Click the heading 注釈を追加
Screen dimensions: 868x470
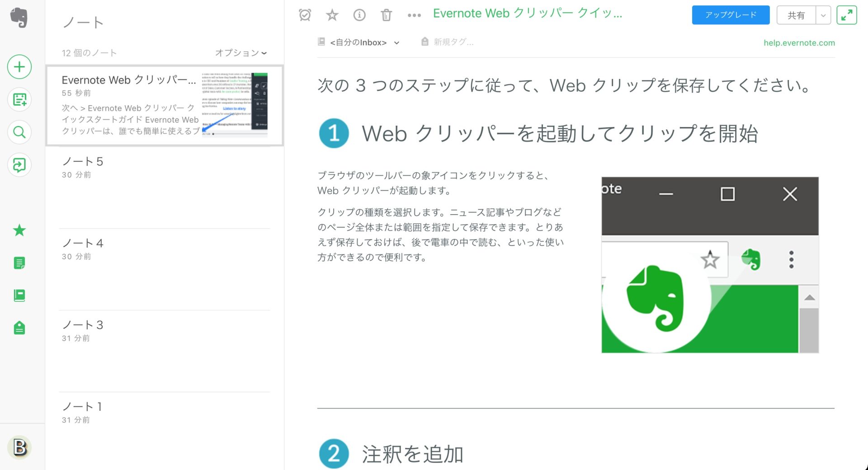pyautogui.click(x=412, y=454)
